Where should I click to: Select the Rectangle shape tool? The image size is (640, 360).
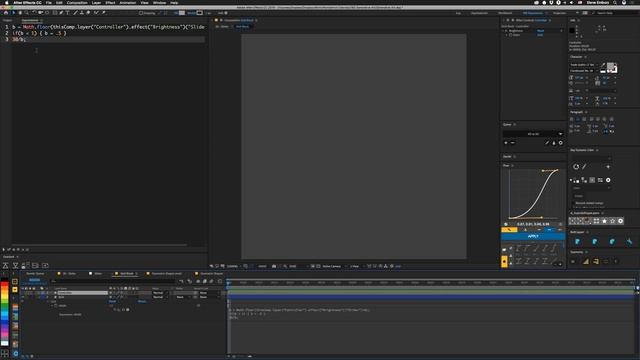pos(55,13)
